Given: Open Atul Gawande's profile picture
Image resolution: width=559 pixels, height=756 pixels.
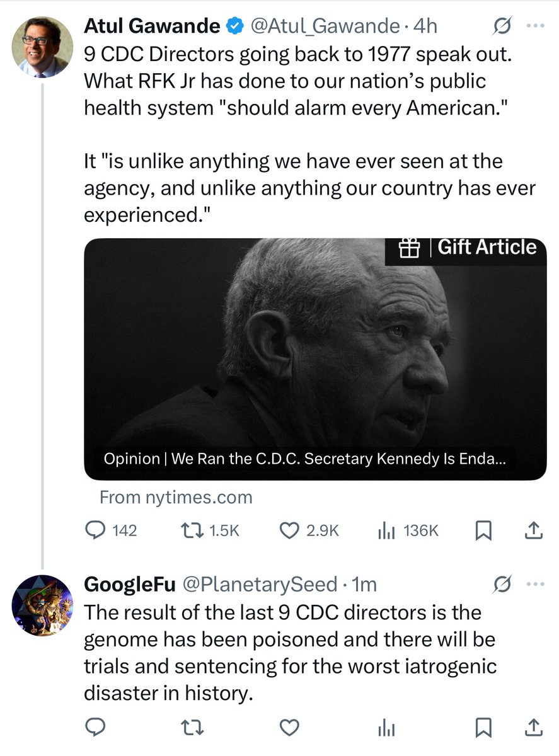Looking at the screenshot, I should click(x=40, y=47).
